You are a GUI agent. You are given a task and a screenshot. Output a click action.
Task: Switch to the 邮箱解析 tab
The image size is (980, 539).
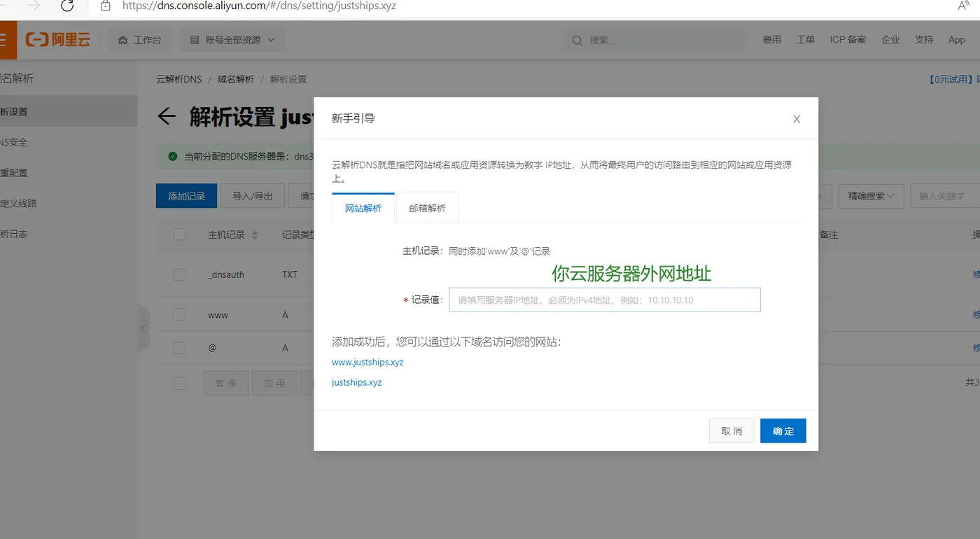[x=428, y=208]
